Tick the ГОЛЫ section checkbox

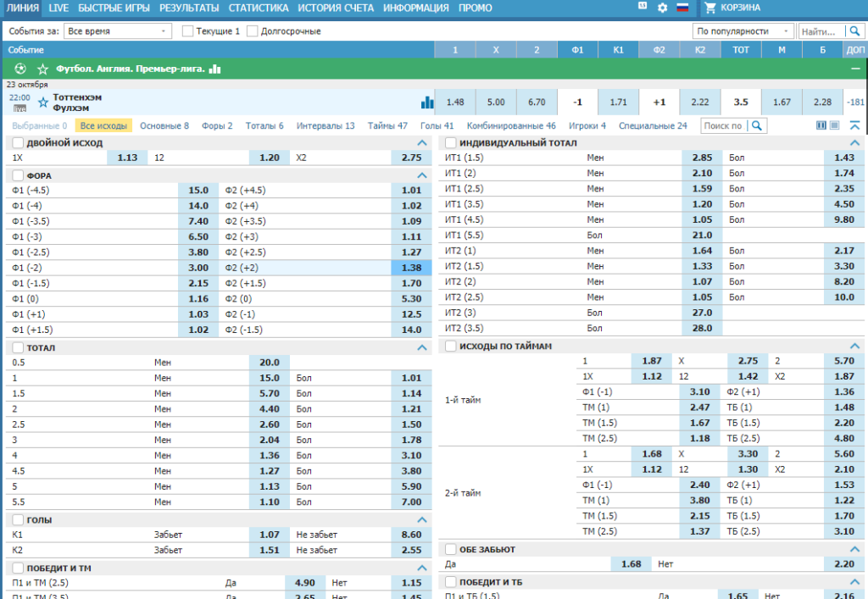tap(18, 519)
